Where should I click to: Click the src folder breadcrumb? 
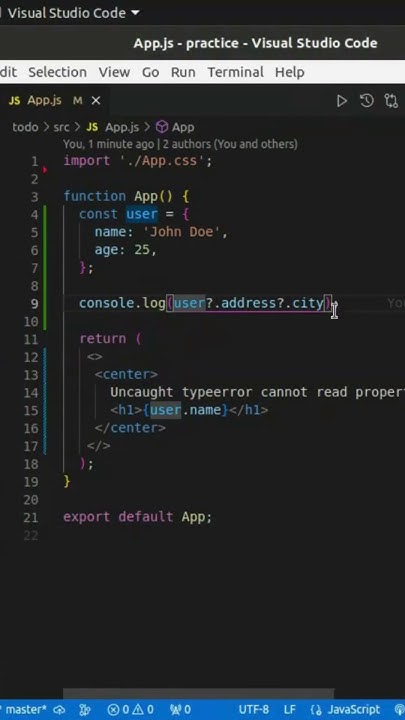(x=61, y=127)
